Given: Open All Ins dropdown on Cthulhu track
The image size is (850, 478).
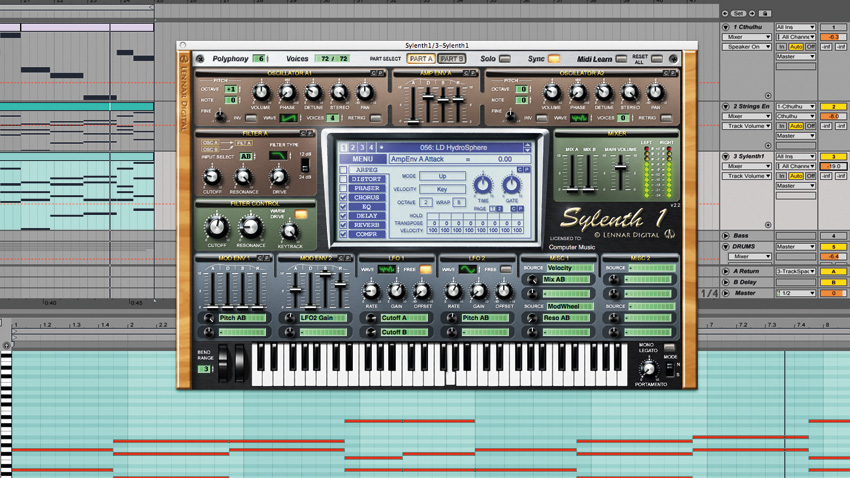Looking at the screenshot, I should tap(795, 27).
